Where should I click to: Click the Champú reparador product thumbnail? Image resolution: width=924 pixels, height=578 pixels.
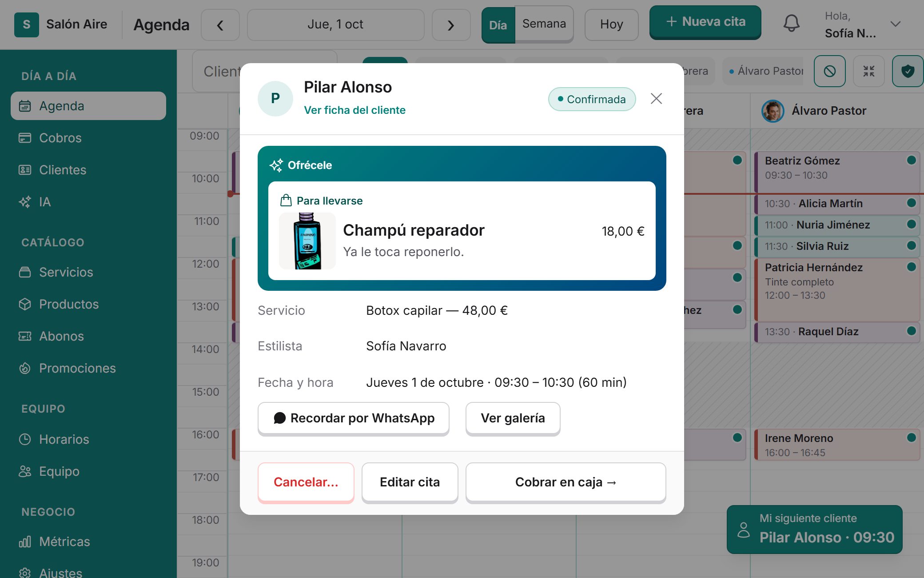[x=307, y=241]
